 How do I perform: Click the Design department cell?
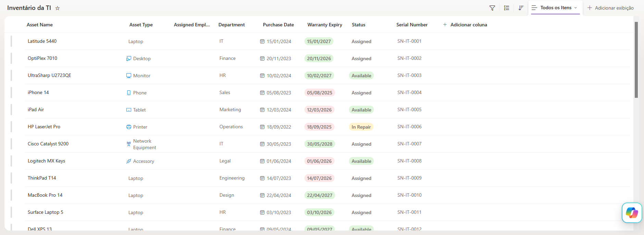[227, 195]
